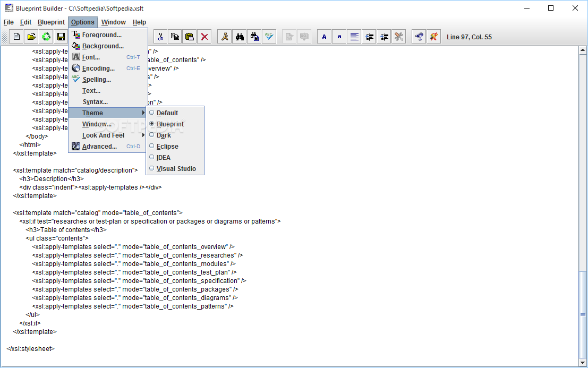This screenshot has height=368, width=588.
Task: Click the '</xsl:stylesheet>' closing tag line
Action: click(x=30, y=349)
